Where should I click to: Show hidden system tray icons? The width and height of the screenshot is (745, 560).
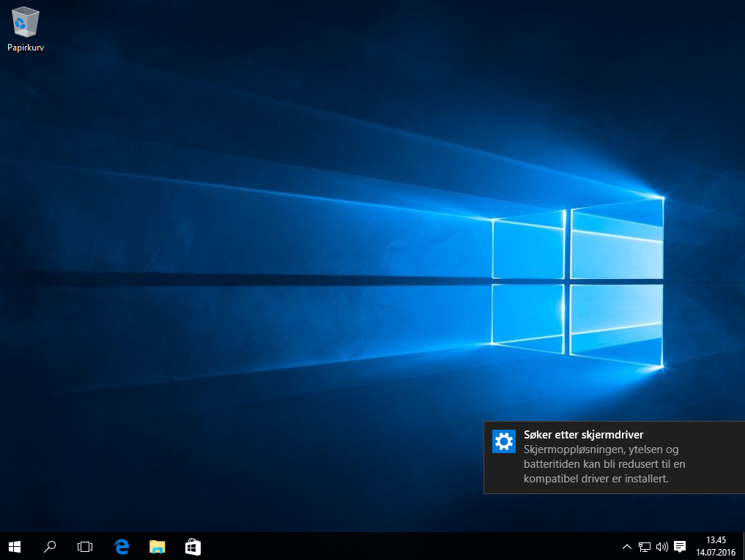(x=626, y=547)
